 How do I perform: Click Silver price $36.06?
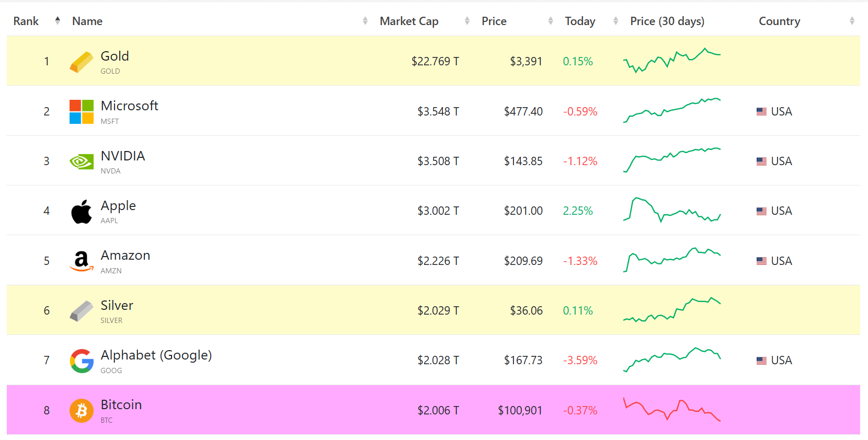(x=527, y=311)
